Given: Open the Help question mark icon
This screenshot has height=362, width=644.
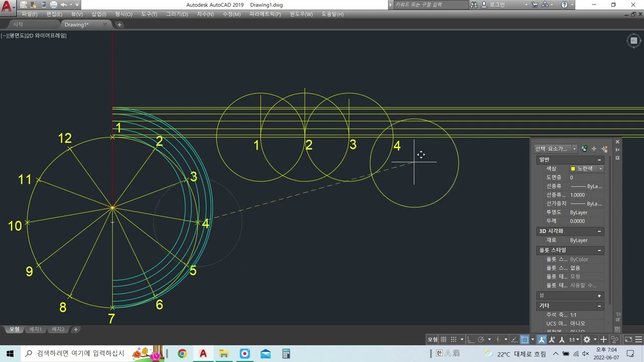Looking at the screenshot, I should (565, 5).
